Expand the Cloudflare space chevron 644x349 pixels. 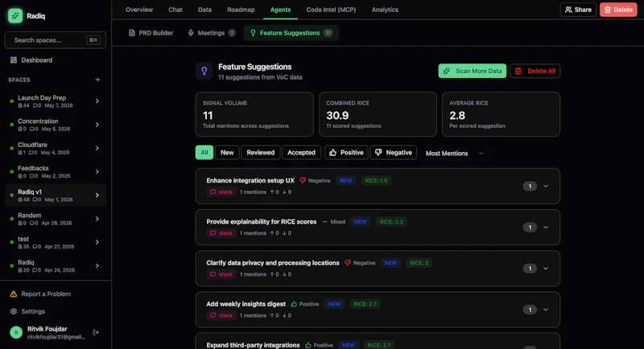click(97, 148)
